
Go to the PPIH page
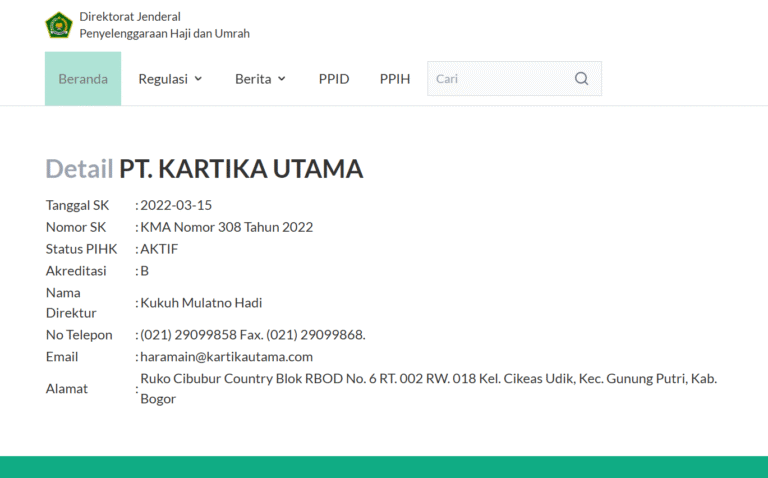[395, 79]
